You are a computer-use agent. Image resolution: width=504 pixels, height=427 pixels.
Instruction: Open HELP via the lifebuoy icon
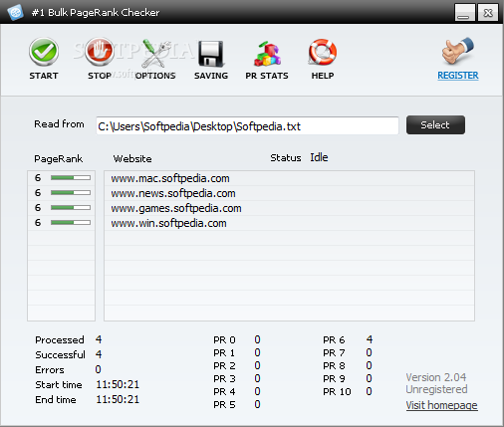click(323, 52)
